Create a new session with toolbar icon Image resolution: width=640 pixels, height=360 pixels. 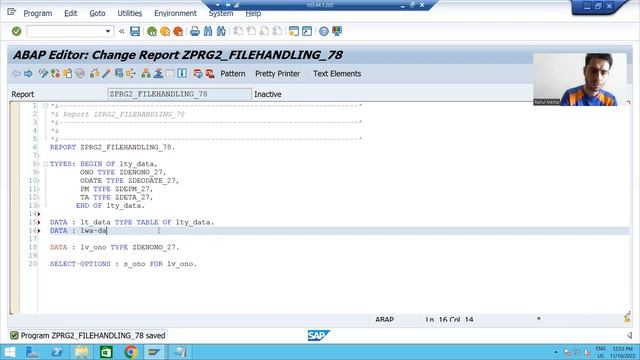click(x=293, y=31)
